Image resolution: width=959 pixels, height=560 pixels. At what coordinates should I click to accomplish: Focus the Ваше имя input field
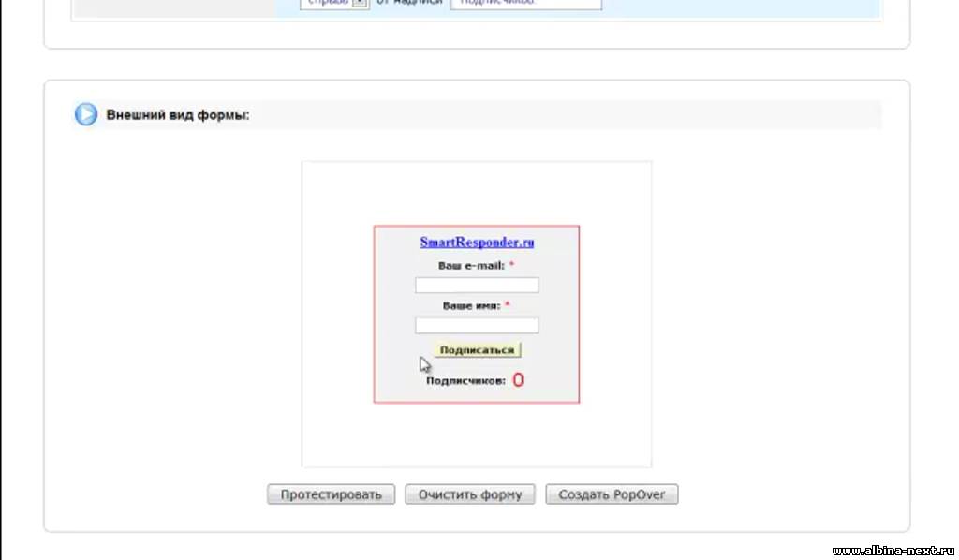(477, 325)
